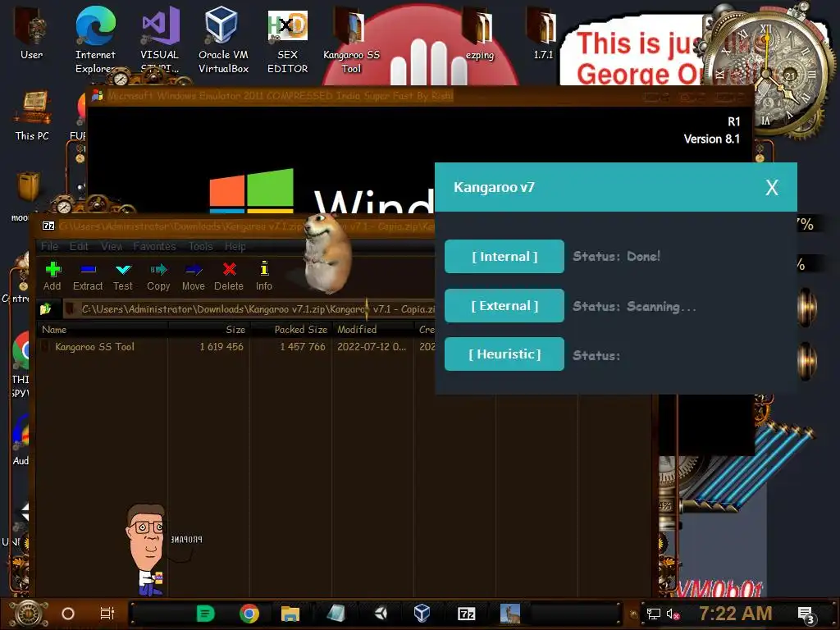Click the network tray icon
The image size is (840, 630).
point(653,614)
